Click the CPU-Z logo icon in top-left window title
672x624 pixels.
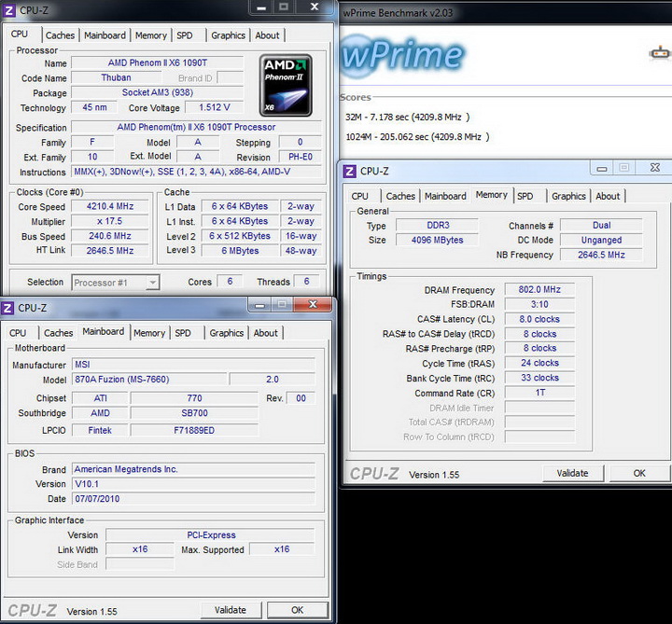pyautogui.click(x=9, y=10)
